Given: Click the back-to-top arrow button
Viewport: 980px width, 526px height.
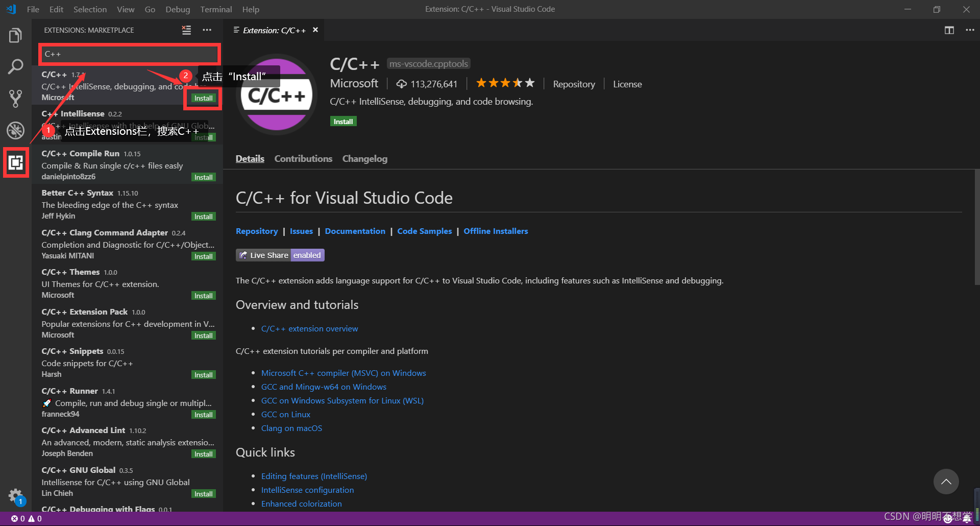Looking at the screenshot, I should point(946,482).
